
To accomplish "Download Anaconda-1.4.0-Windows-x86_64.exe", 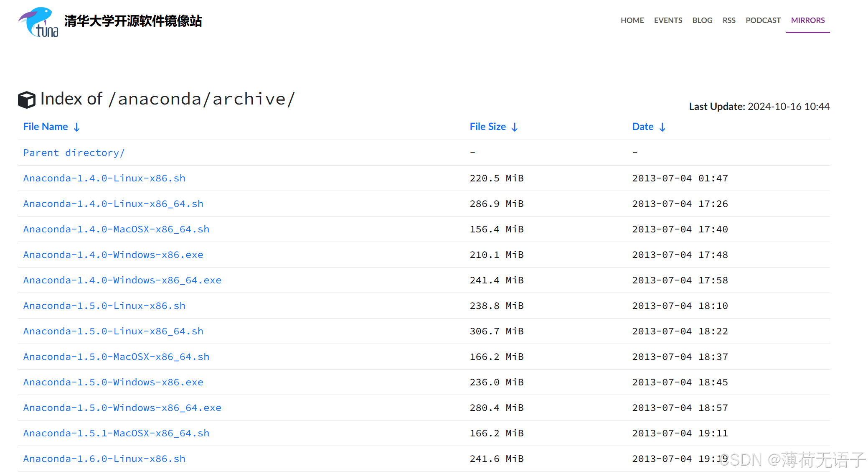I will (122, 280).
